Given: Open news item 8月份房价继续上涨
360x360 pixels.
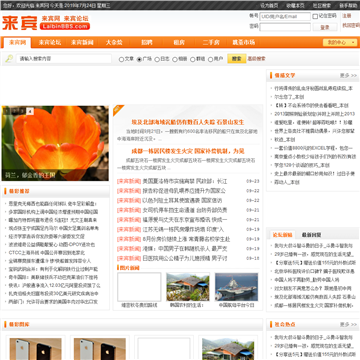Looking at the screenshot, I should point(186,239).
